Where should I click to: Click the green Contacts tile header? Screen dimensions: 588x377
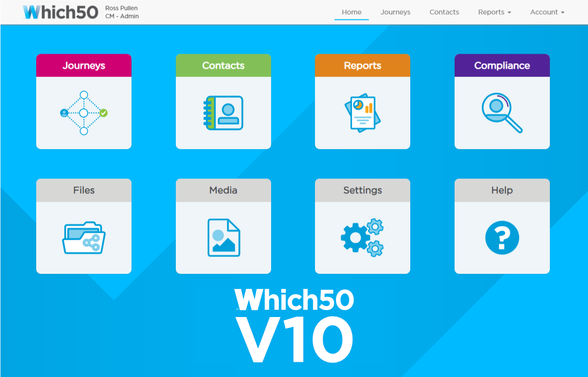pyautogui.click(x=223, y=65)
